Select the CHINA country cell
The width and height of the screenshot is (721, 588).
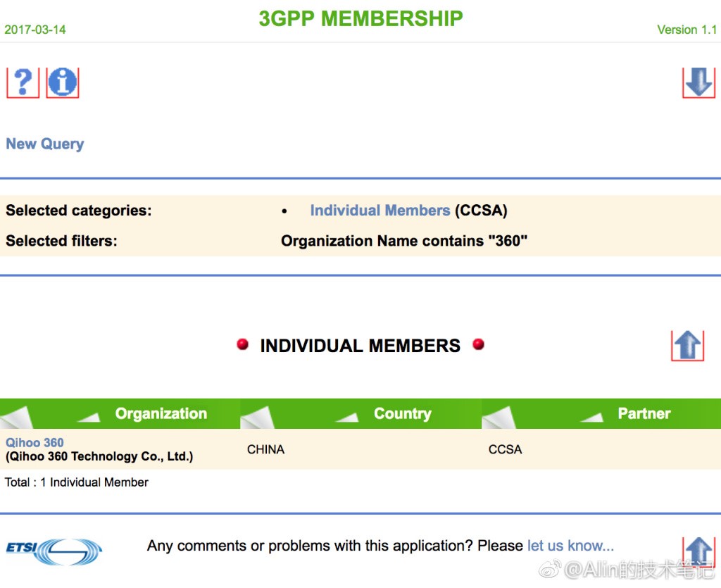[265, 449]
